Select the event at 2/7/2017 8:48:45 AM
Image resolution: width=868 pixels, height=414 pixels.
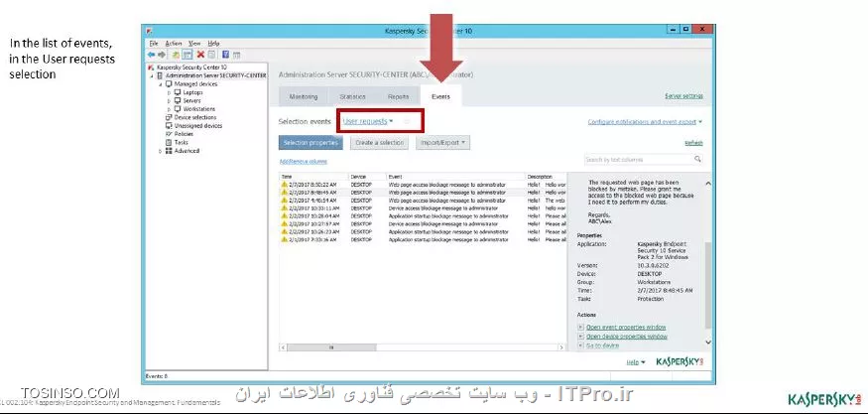[423, 193]
